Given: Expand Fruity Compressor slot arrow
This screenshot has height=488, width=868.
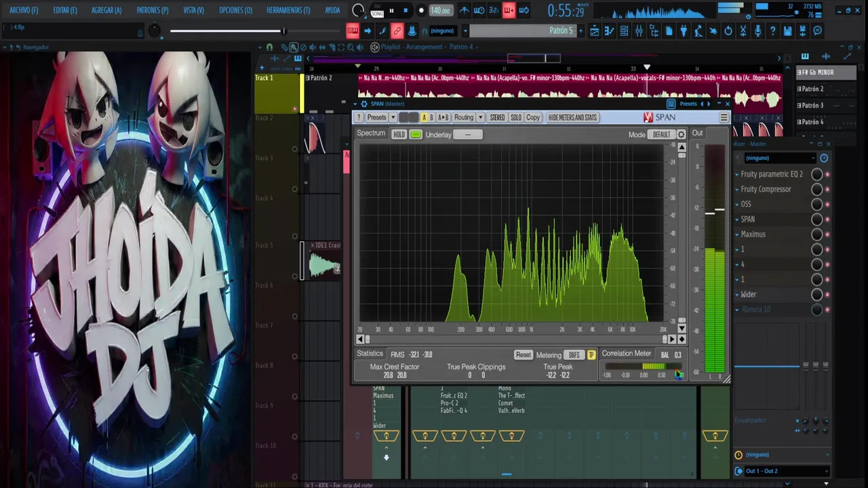Looking at the screenshot, I should [x=737, y=189].
